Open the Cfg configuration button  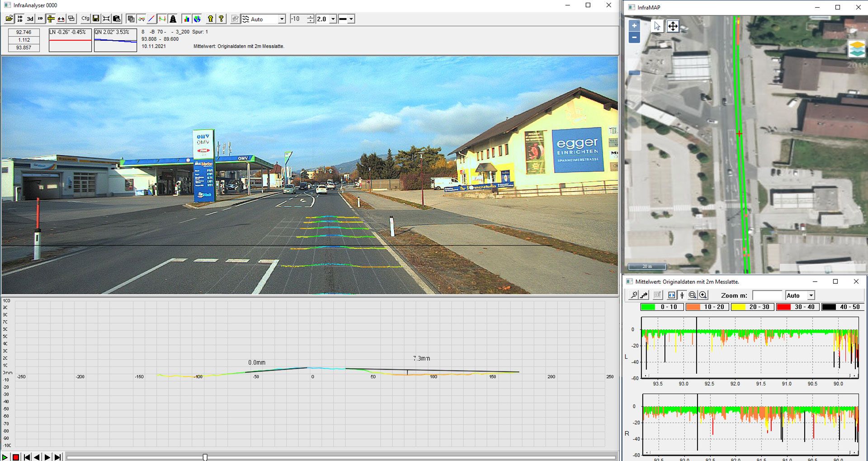pyautogui.click(x=85, y=19)
